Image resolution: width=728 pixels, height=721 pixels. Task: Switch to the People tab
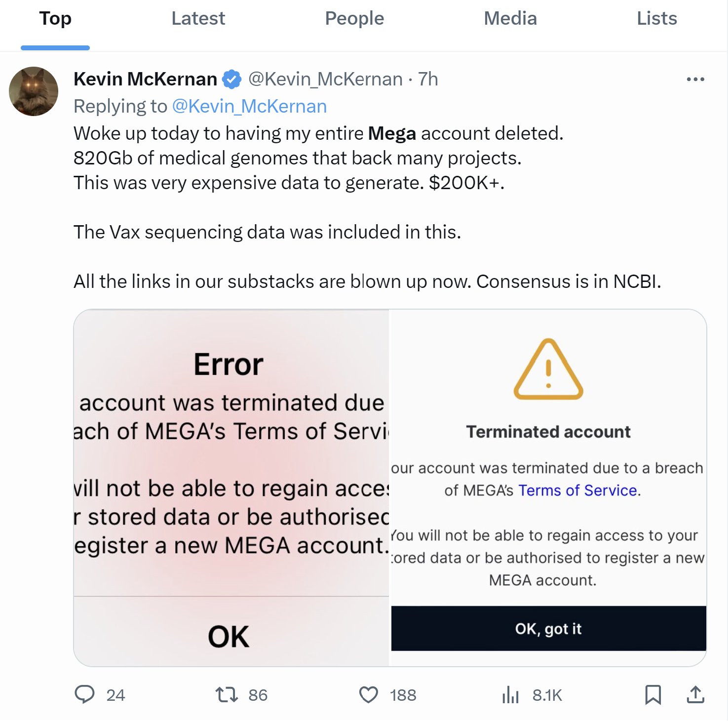point(354,19)
